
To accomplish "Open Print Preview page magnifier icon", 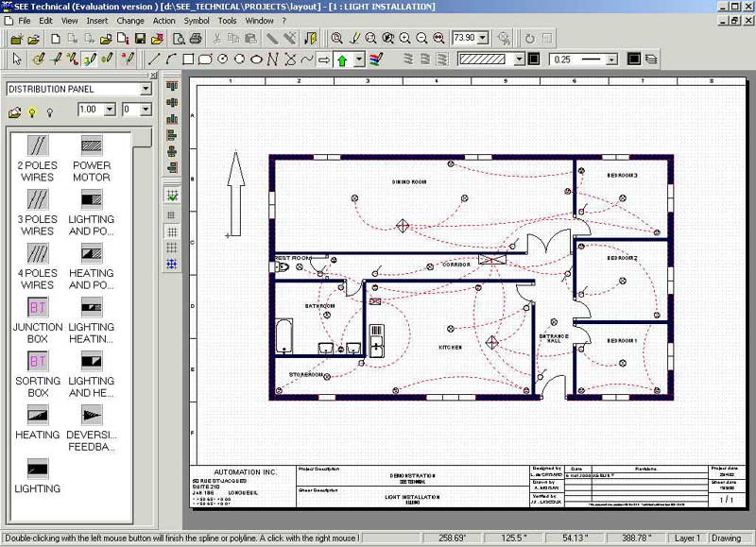I will coord(179,39).
